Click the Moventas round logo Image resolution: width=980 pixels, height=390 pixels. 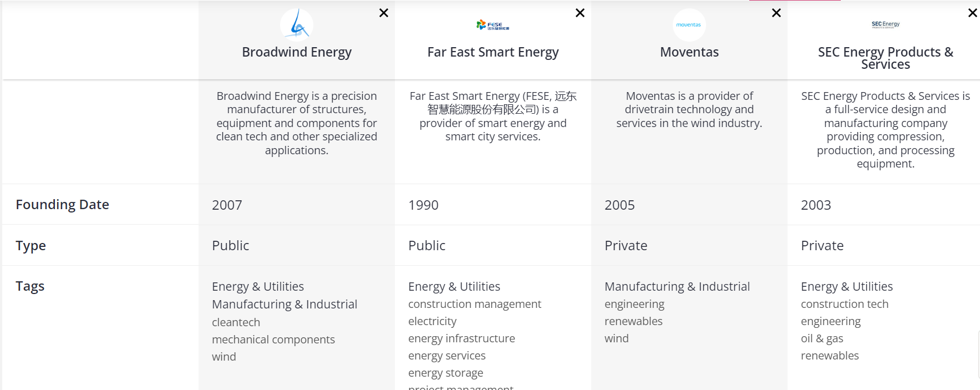689,25
